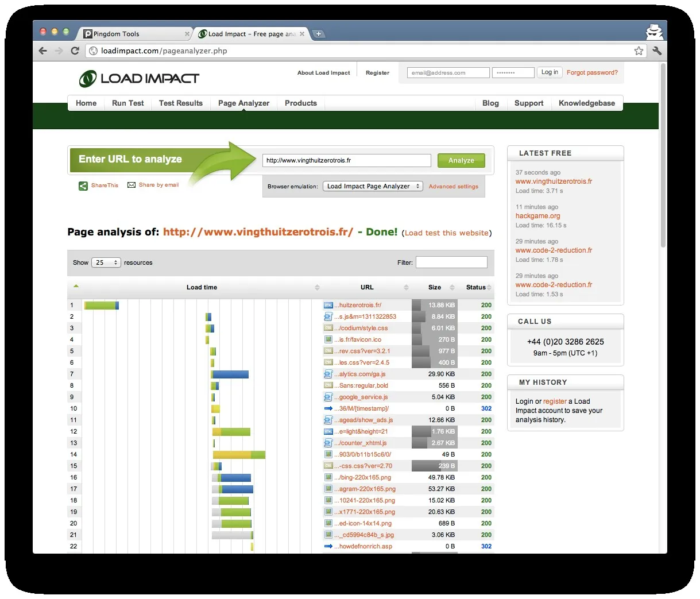The image size is (700, 599).
Task: Click the CSS icon for codium/style.css row
Action: pyautogui.click(x=328, y=328)
